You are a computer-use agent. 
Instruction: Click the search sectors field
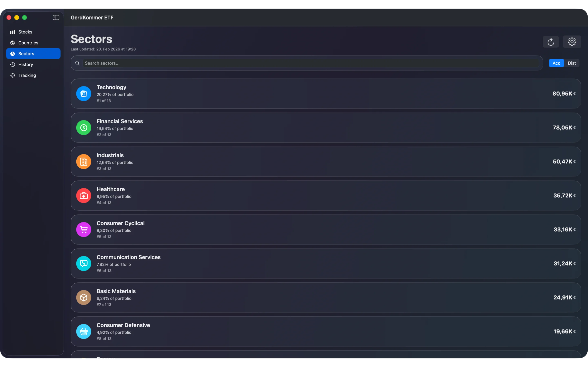click(292, 63)
